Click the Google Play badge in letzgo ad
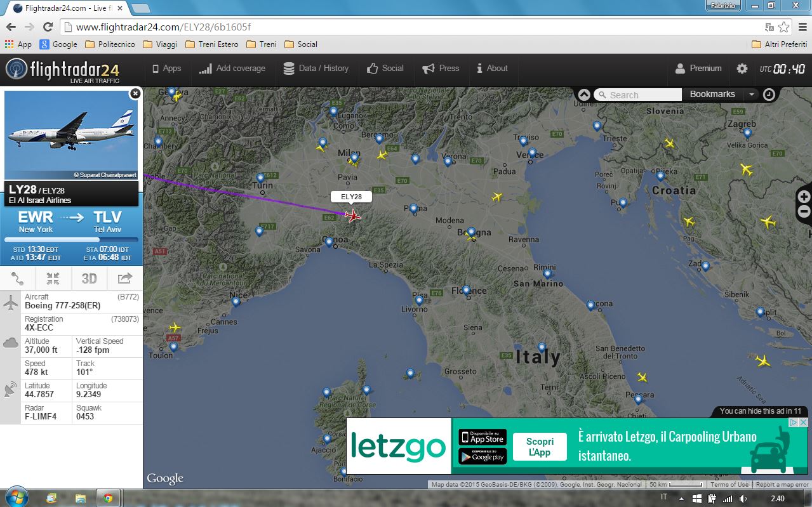Screen dimensions: 812x507 (x=483, y=456)
